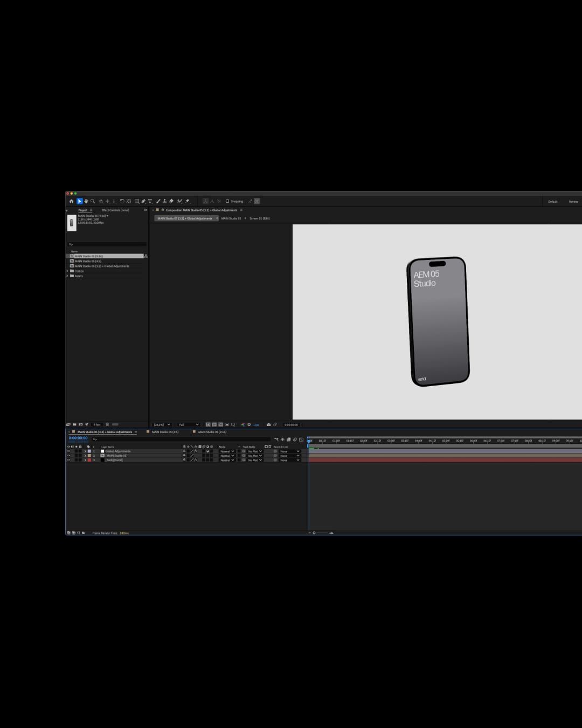Image resolution: width=582 pixels, height=728 pixels.
Task: Click MAIN Studio 05 in composition breadcrumb
Action: (x=231, y=218)
